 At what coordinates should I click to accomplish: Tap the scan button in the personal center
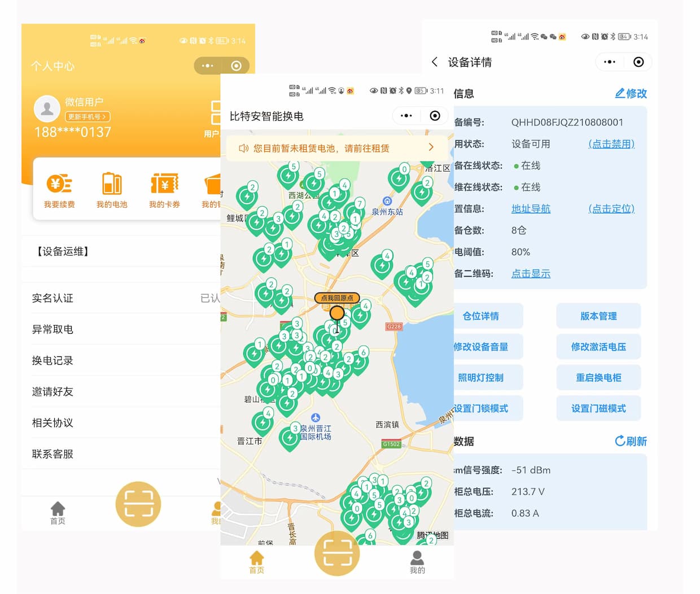tap(138, 504)
